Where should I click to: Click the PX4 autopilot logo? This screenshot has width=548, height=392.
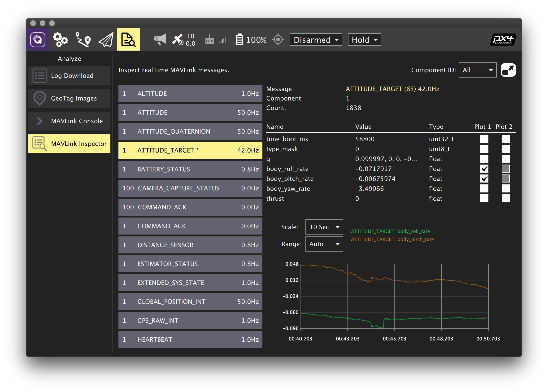click(x=503, y=39)
